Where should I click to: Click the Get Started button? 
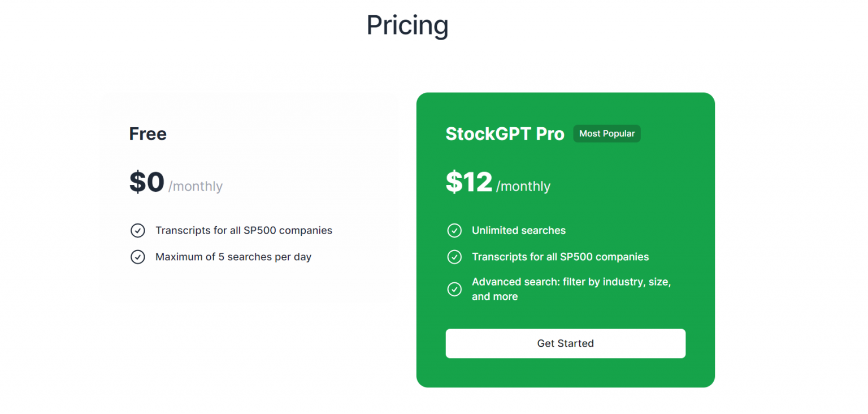pyautogui.click(x=565, y=343)
